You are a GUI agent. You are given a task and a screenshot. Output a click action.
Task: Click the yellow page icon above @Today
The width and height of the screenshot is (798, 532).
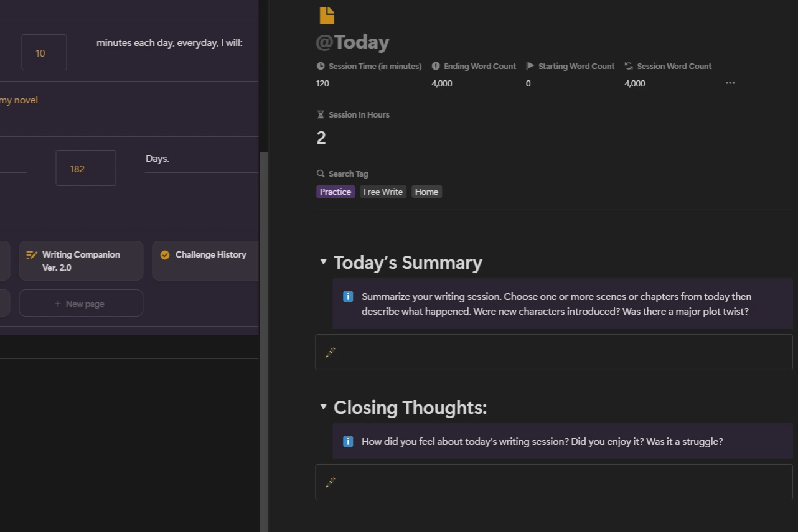click(x=327, y=15)
